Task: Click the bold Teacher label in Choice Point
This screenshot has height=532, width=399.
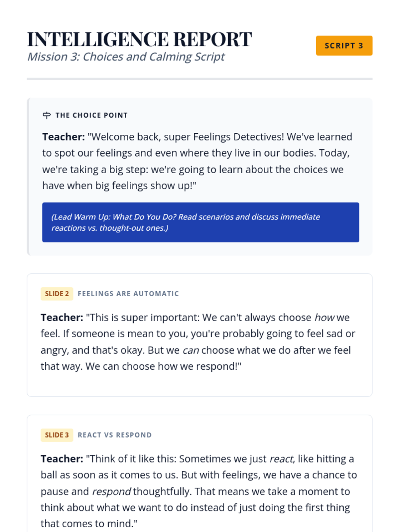Action: click(64, 137)
